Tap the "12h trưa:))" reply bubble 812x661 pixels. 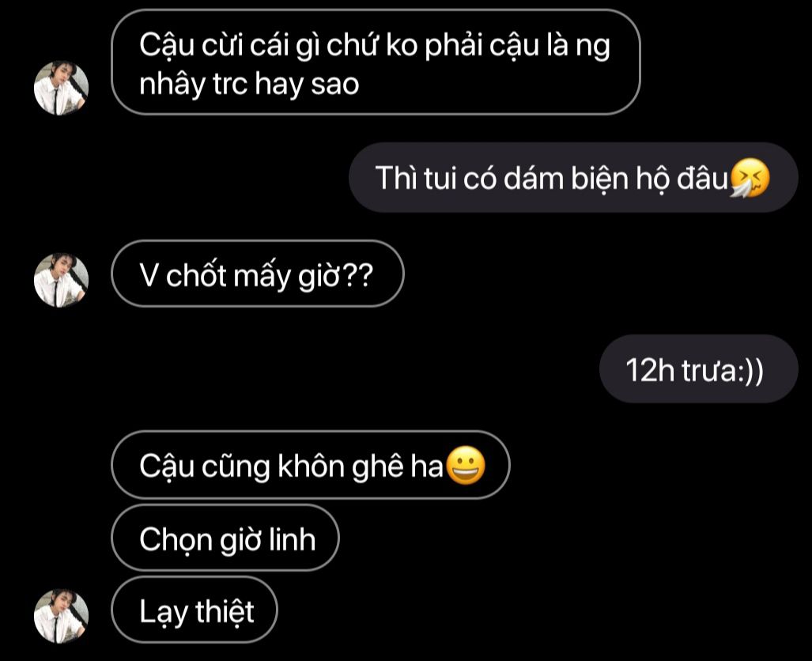click(699, 368)
